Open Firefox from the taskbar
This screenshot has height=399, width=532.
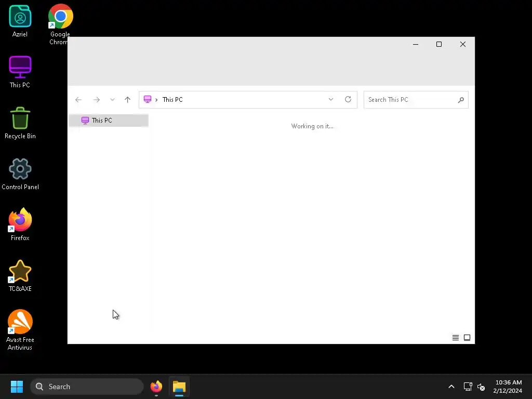[156, 387]
